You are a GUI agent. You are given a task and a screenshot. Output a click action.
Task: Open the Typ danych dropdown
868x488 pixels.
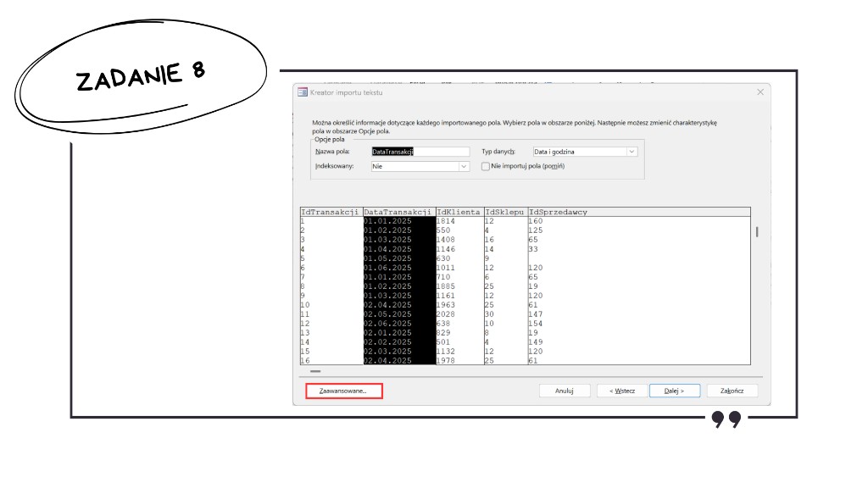[x=631, y=152]
